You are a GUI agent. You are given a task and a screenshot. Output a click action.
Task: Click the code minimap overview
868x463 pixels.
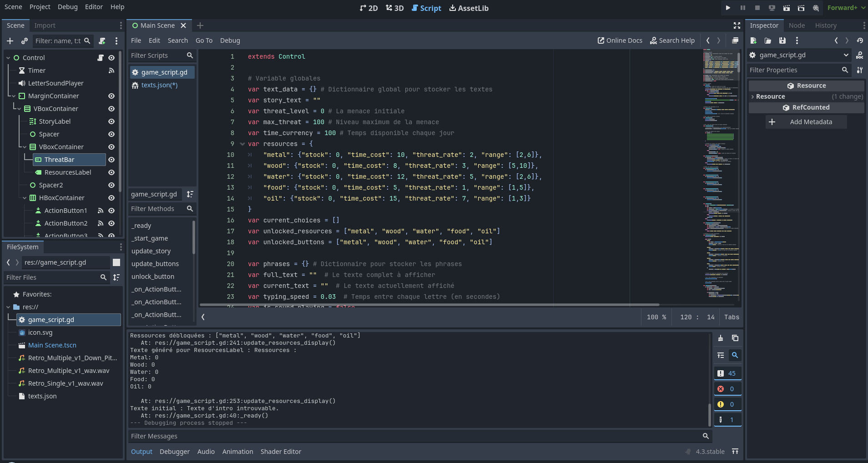[x=721, y=175]
